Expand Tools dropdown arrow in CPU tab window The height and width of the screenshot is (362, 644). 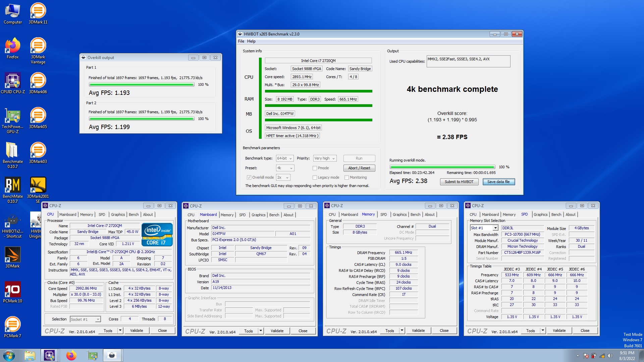[x=120, y=330]
